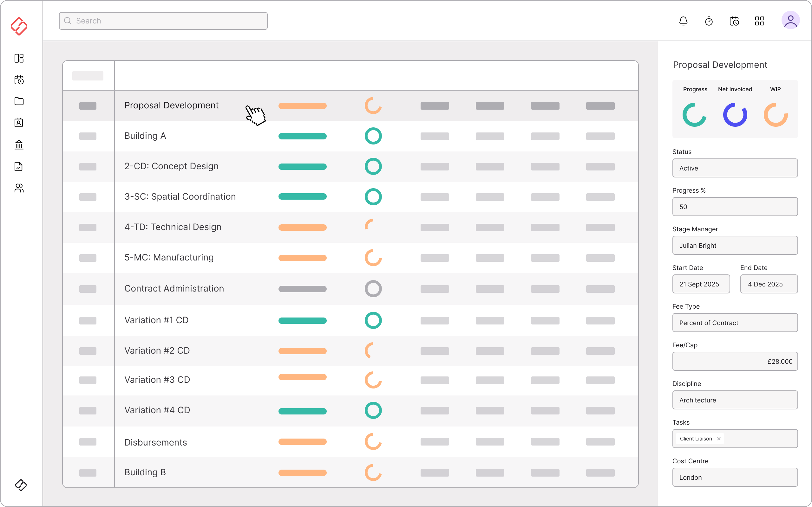812x507 pixels.
Task: Remove the Client Liaison task tag
Action: pyautogui.click(x=719, y=439)
